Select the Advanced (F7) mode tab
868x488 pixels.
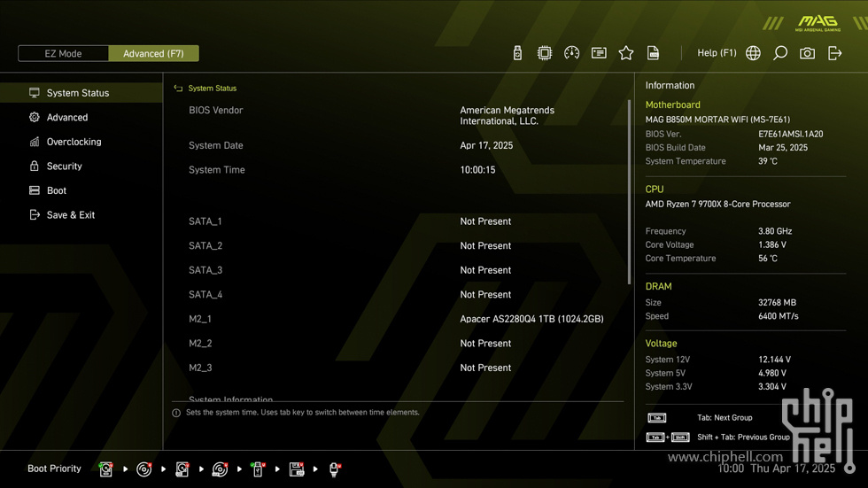click(153, 54)
